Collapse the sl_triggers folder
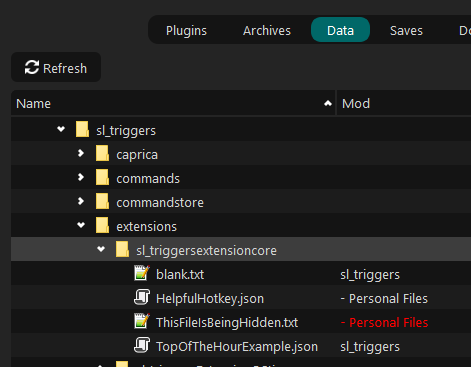 (61, 129)
